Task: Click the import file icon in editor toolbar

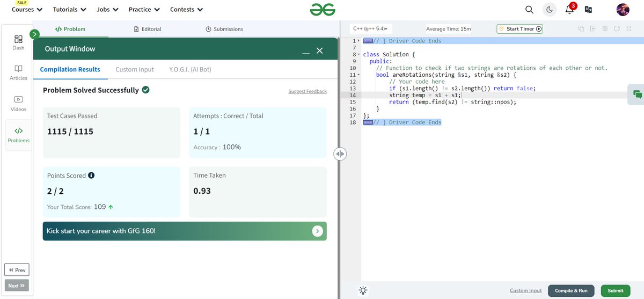Action: pos(592,29)
